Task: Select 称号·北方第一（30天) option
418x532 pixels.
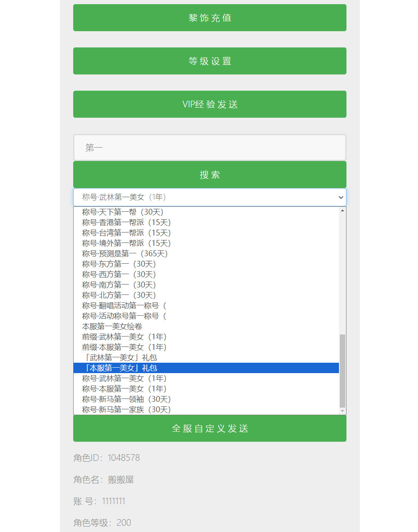Action: point(119,295)
